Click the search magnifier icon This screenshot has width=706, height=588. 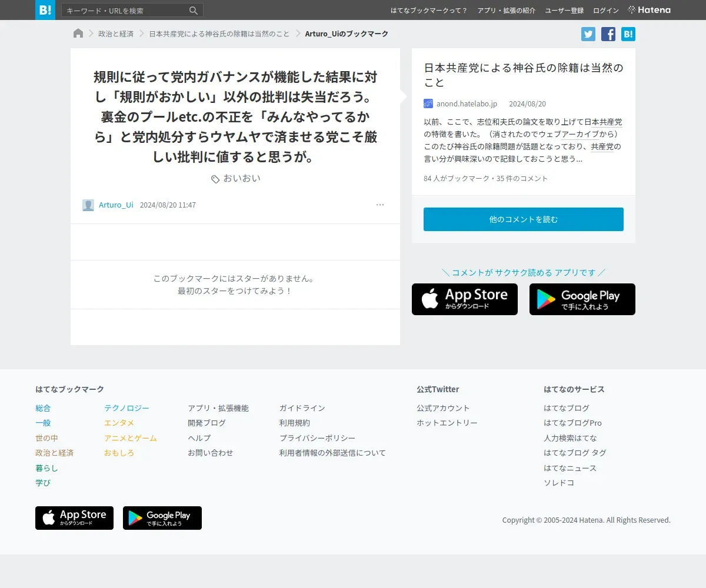(x=194, y=11)
